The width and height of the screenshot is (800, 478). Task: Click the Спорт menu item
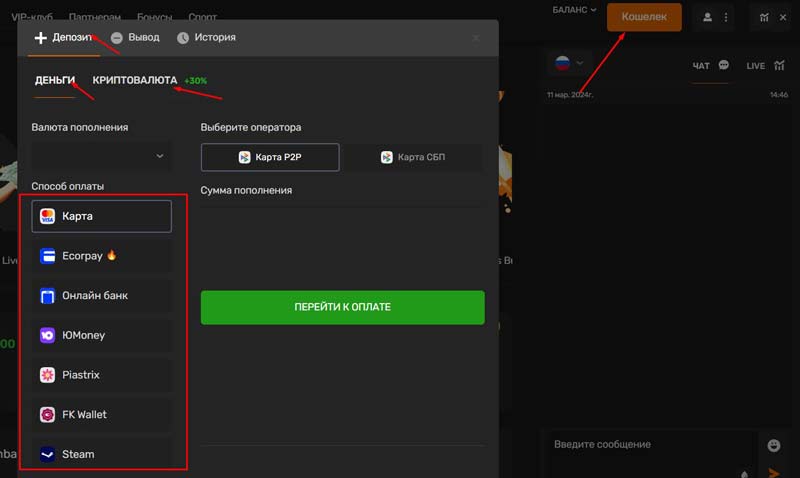coord(203,16)
